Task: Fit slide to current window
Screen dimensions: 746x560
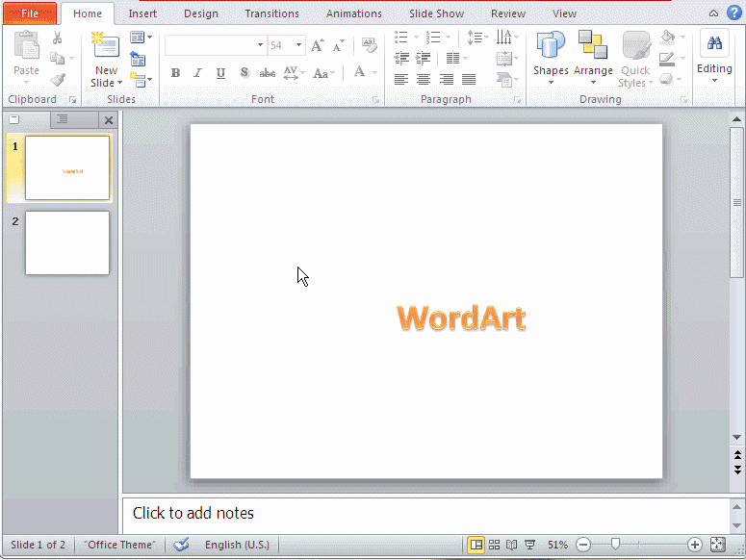Action: 717,545
